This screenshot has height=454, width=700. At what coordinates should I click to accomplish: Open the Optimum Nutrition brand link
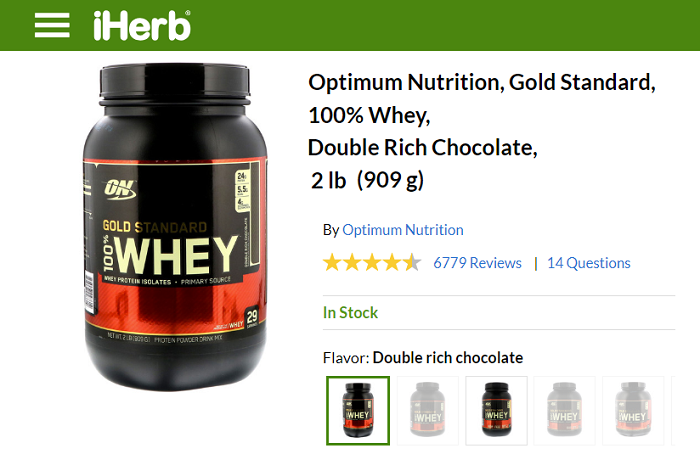click(x=403, y=230)
